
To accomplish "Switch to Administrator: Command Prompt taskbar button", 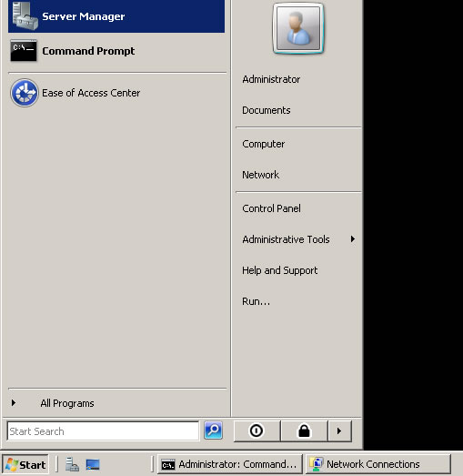I will [230, 464].
